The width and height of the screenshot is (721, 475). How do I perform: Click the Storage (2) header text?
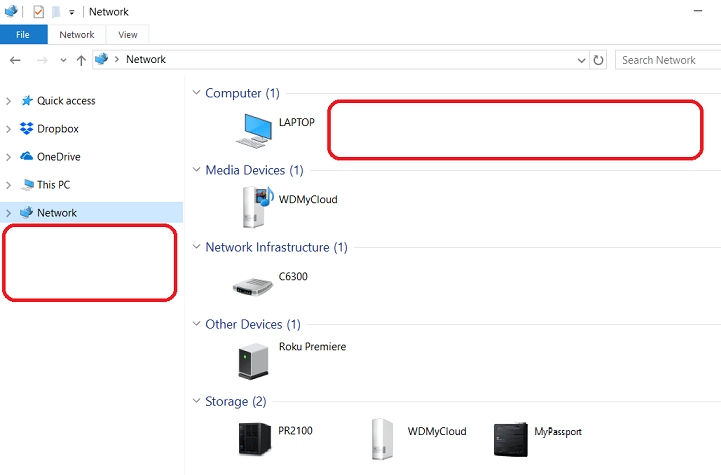235,402
